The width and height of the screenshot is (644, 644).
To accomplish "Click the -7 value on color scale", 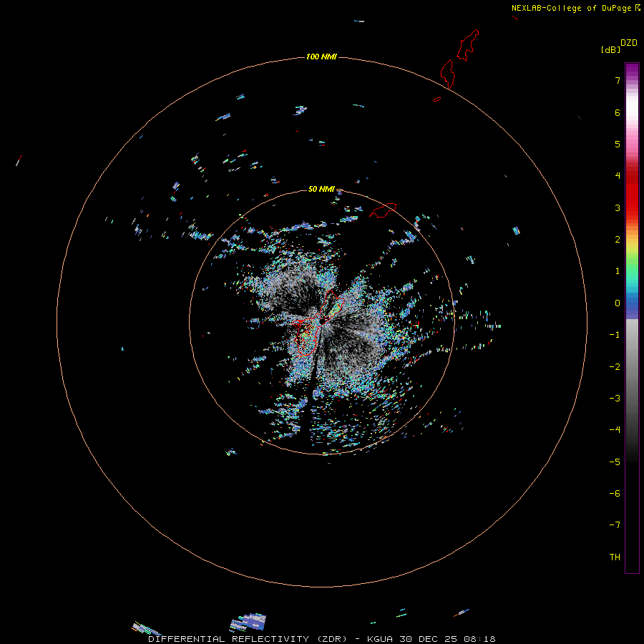I will click(x=615, y=525).
